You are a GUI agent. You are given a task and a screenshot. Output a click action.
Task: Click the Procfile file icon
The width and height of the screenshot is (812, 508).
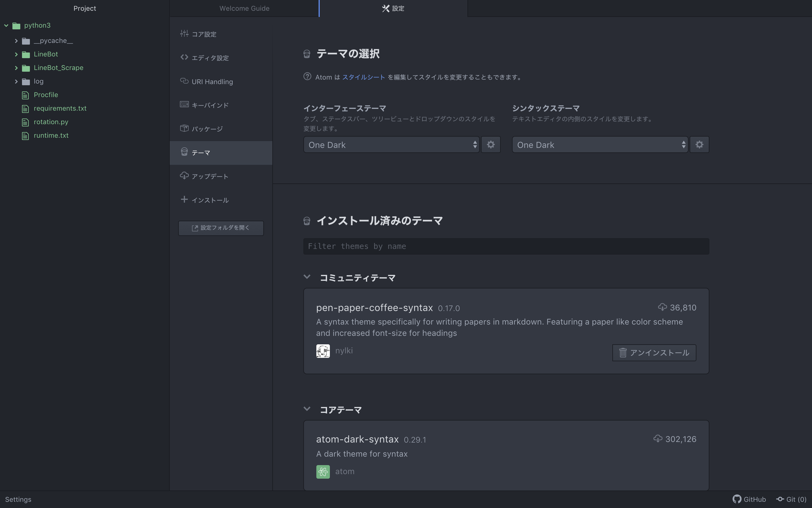point(25,95)
